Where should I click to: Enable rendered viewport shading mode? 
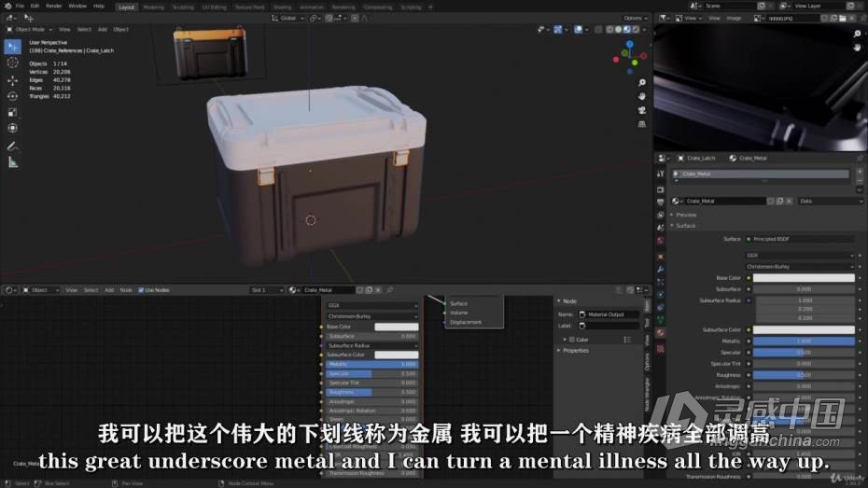636,29
